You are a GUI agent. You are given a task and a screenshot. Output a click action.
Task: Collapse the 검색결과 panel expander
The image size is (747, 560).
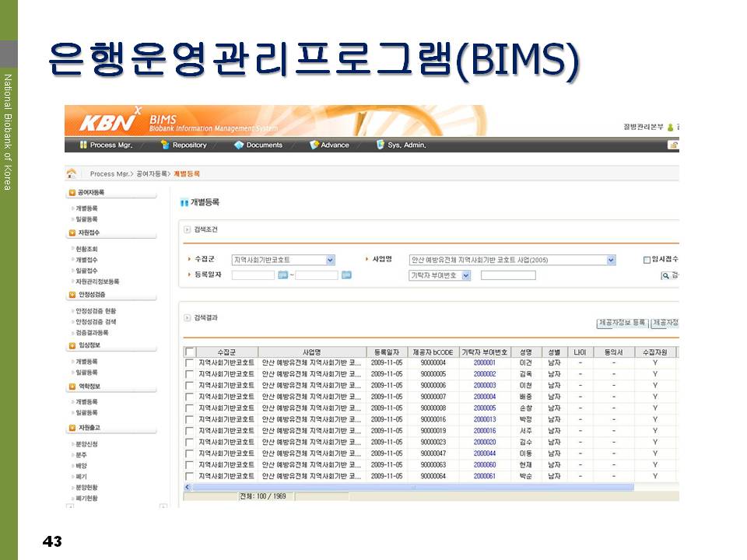188,317
